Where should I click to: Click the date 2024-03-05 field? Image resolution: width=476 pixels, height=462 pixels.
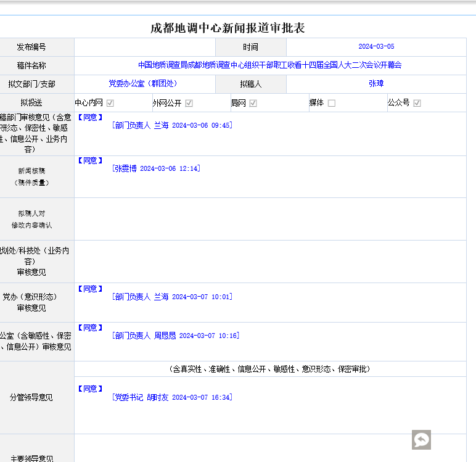(x=375, y=47)
